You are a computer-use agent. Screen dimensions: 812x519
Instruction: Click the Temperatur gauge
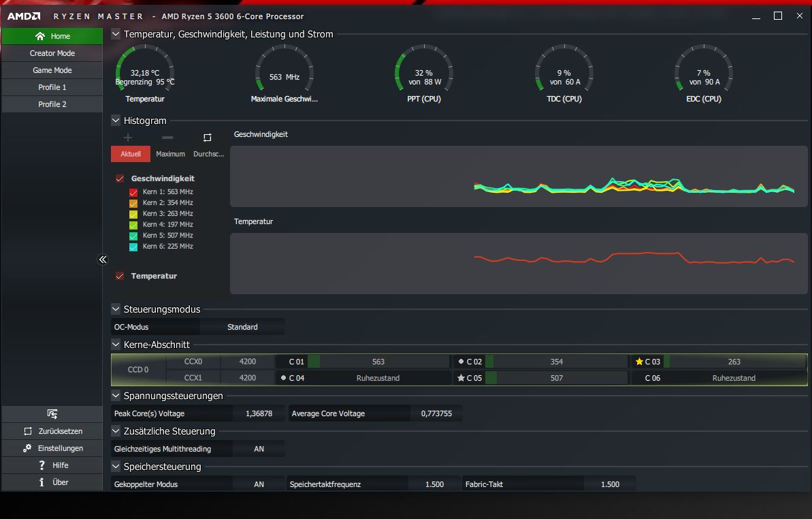[145, 73]
